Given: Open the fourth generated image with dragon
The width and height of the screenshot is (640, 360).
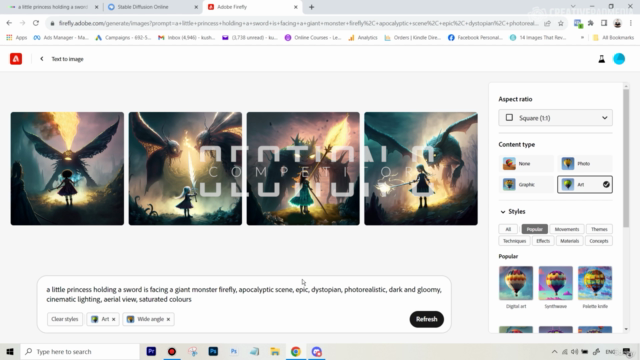Looking at the screenshot, I should tap(421, 169).
